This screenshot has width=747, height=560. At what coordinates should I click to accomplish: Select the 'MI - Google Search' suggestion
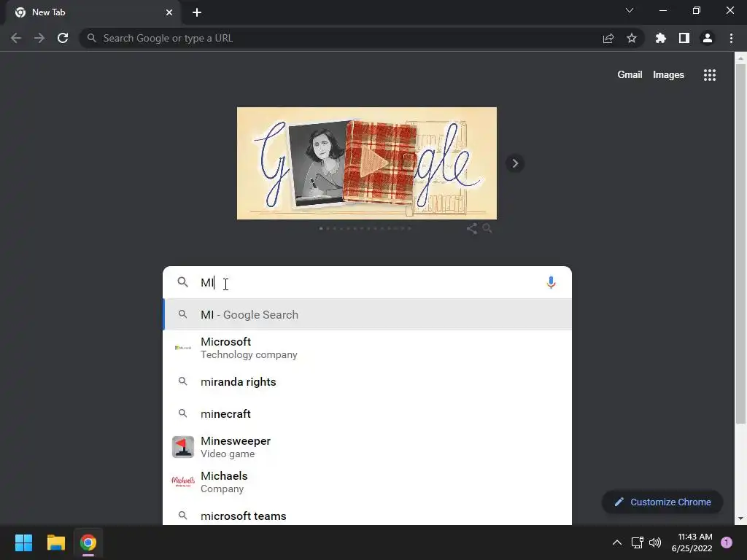(x=368, y=314)
